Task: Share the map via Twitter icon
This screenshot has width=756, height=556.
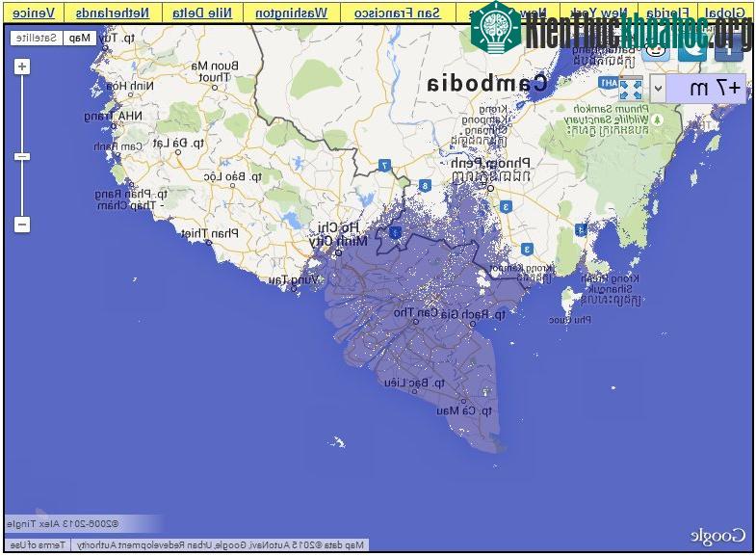Action: pyautogui.click(x=692, y=51)
